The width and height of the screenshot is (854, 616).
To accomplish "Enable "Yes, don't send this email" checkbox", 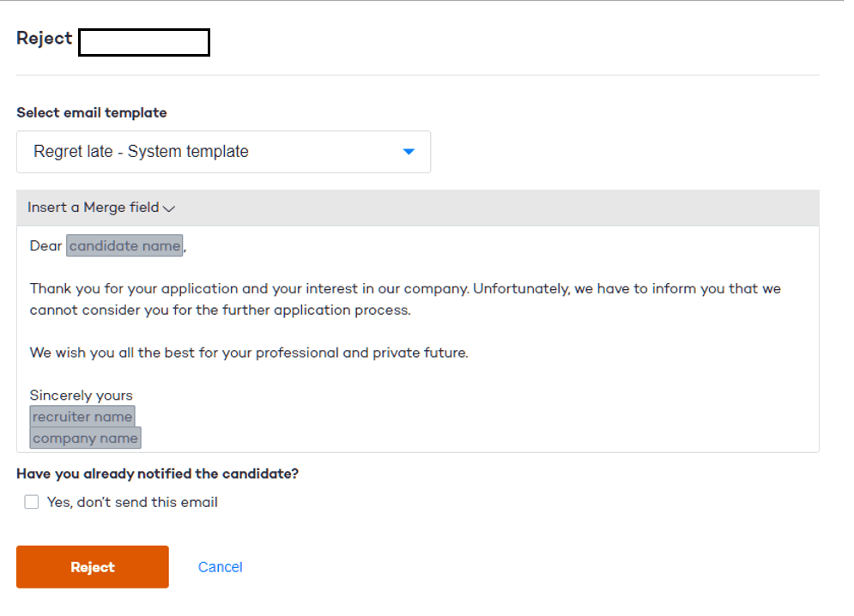I will click(32, 503).
